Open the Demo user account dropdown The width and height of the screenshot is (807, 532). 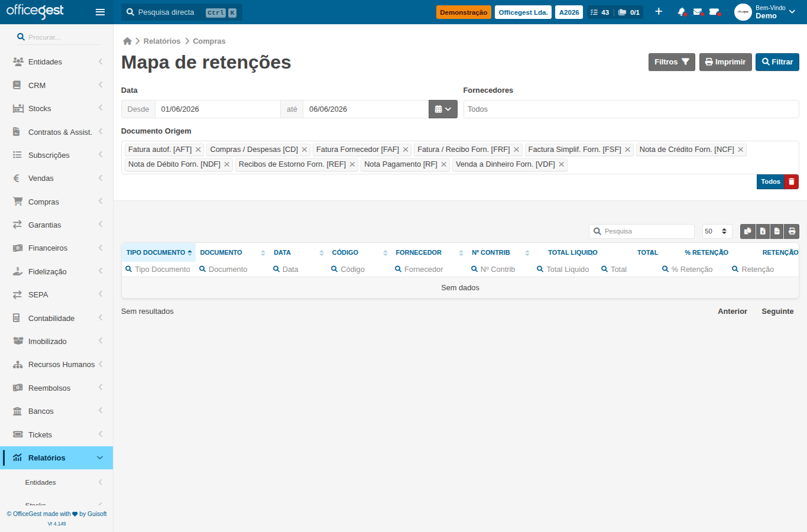766,12
